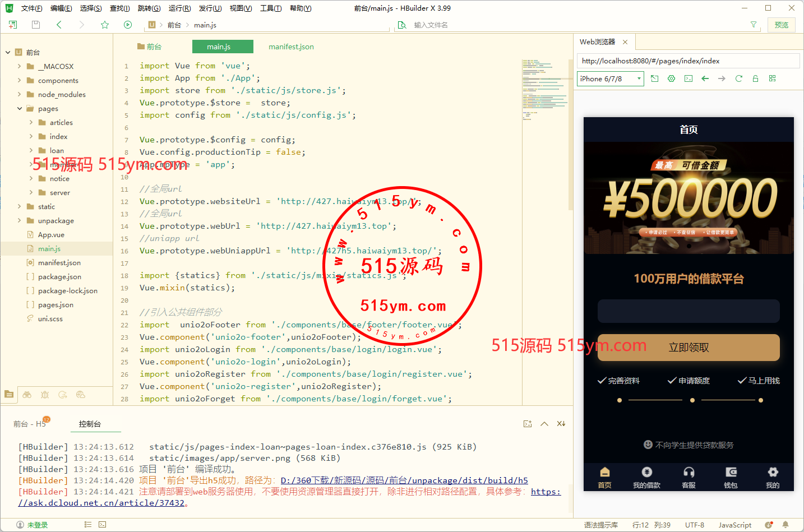The height and width of the screenshot is (532, 804).
Task: Click the filter funnel icon
Action: 754,25
